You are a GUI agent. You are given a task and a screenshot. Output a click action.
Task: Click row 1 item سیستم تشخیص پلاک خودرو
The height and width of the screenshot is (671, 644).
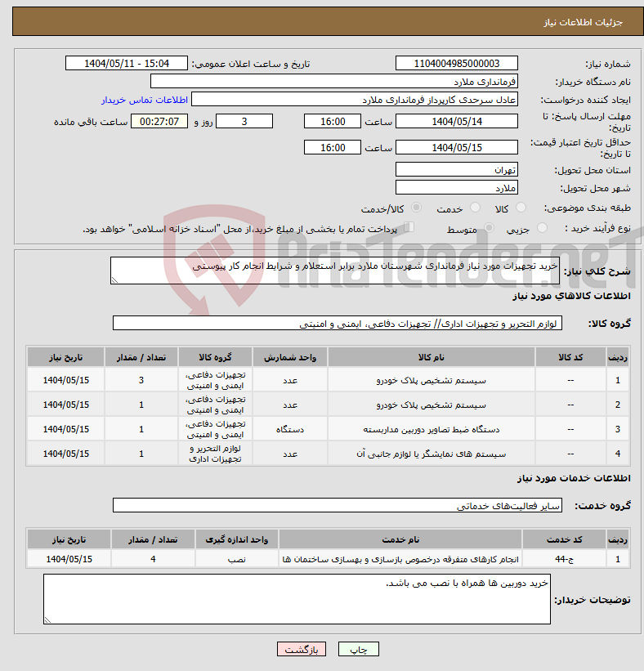click(431, 380)
